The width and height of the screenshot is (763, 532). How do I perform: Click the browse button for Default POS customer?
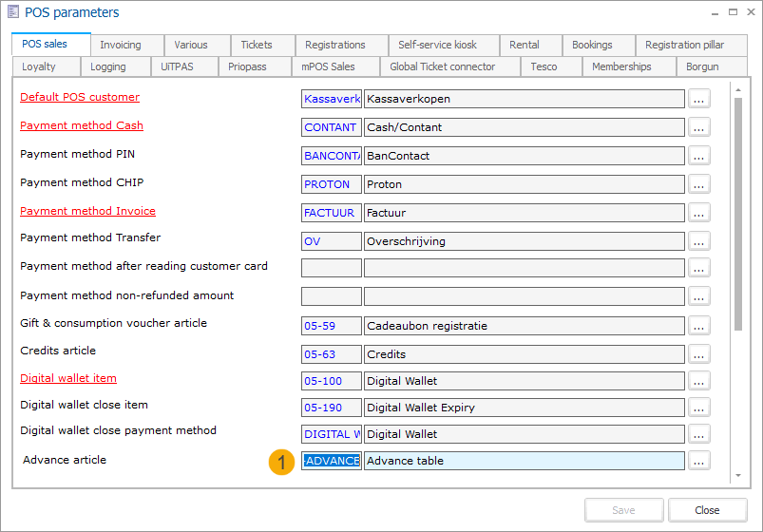click(x=699, y=99)
